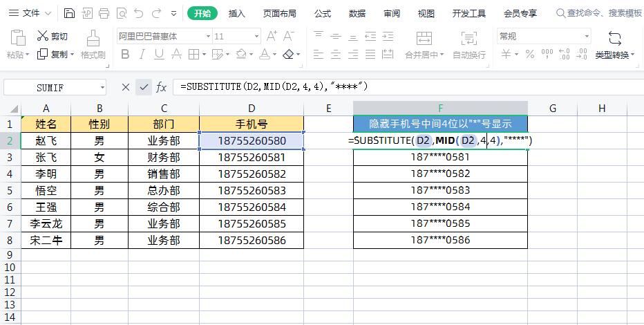Click the Paste (粘贴) clipboard icon
This screenshot has height=325, width=644.
18,38
